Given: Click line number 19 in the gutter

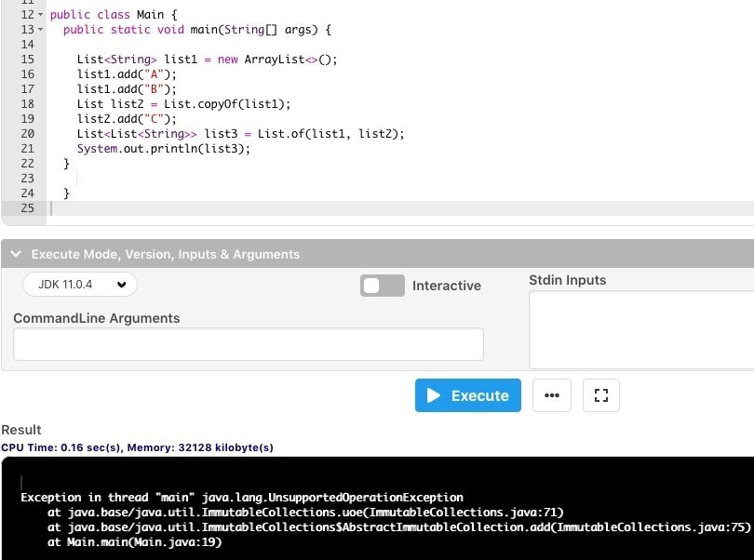Looking at the screenshot, I should pyautogui.click(x=26, y=119).
